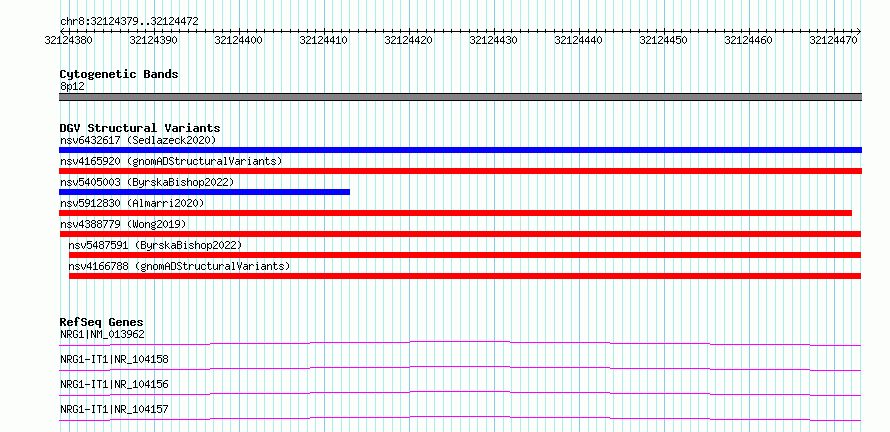Click the NRG1|NM_013962 gene label
This screenshot has width=890, height=432.
[102, 334]
